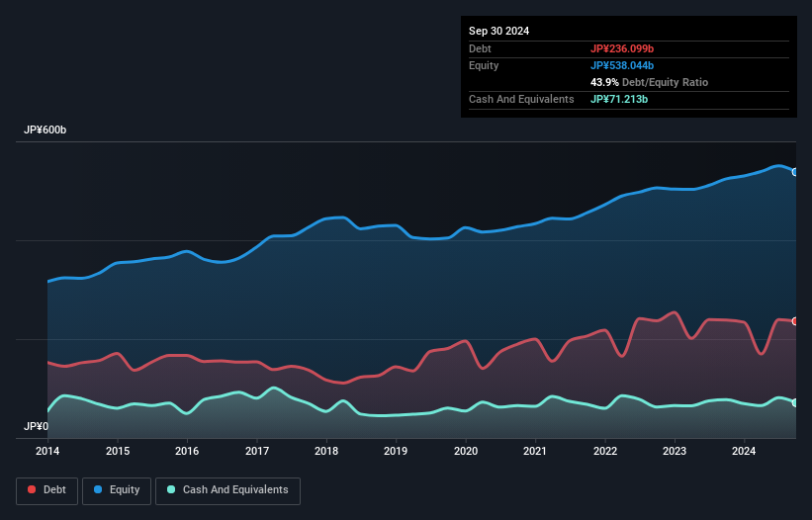The image size is (812, 520).
Task: Click the 43.9% Debt/Equity Ratio text
Action: point(650,82)
